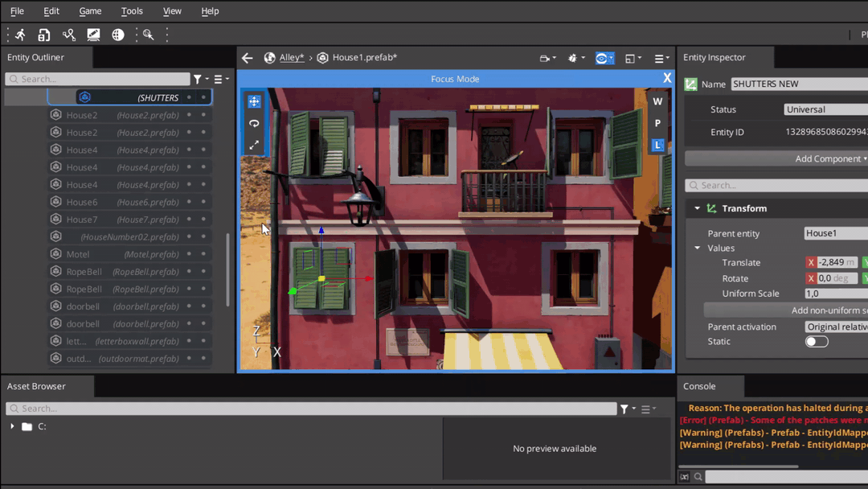Switch to Parent reference space (P)
The width and height of the screenshot is (868, 489).
(x=657, y=123)
